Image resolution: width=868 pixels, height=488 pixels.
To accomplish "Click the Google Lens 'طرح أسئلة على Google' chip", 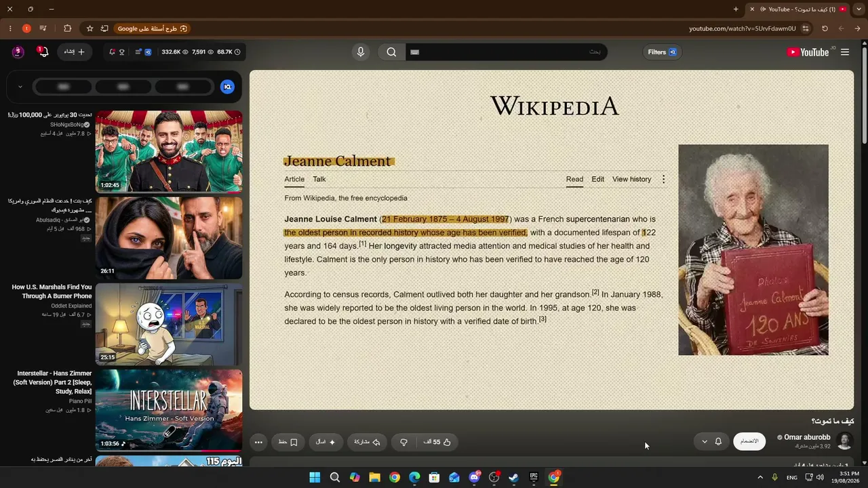I will coord(153,28).
